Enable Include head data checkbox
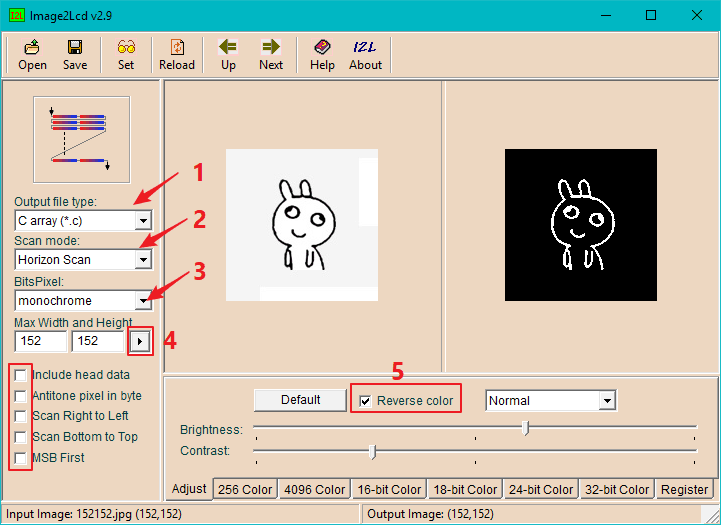The width and height of the screenshot is (721, 525). [x=20, y=375]
